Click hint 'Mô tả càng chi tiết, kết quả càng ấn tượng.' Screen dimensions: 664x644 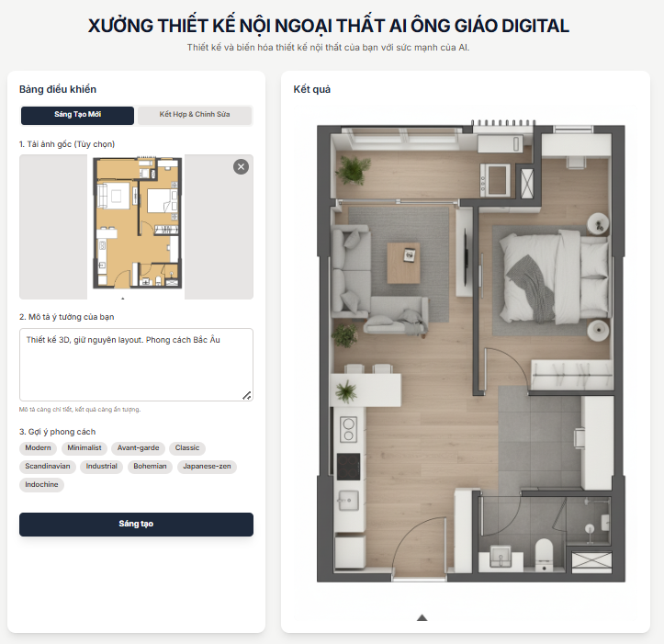coord(80,410)
